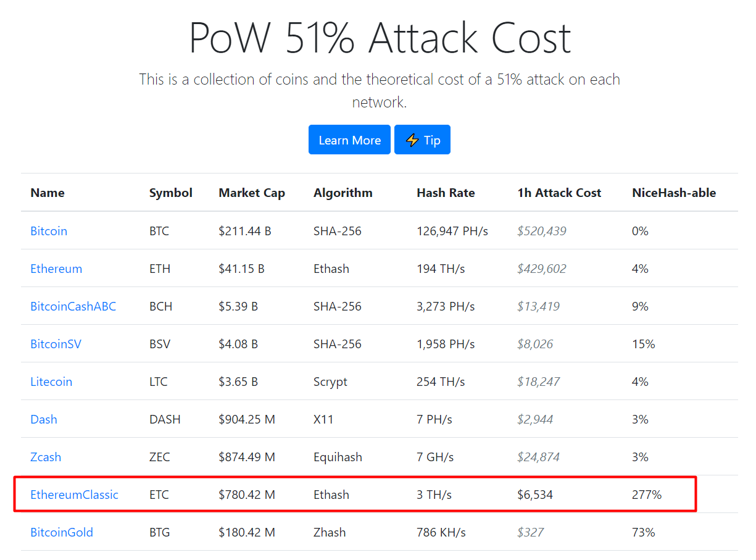Open the BitcoinGold link

click(x=62, y=532)
